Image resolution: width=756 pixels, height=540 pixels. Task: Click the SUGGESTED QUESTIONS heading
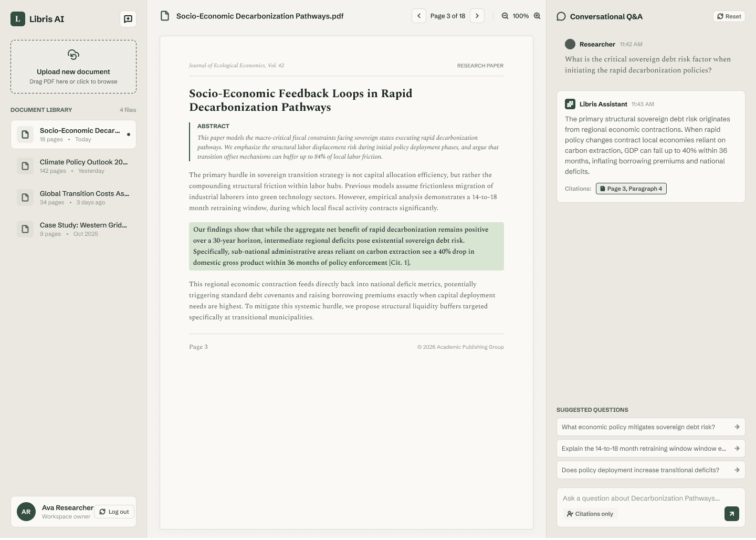[592, 410]
